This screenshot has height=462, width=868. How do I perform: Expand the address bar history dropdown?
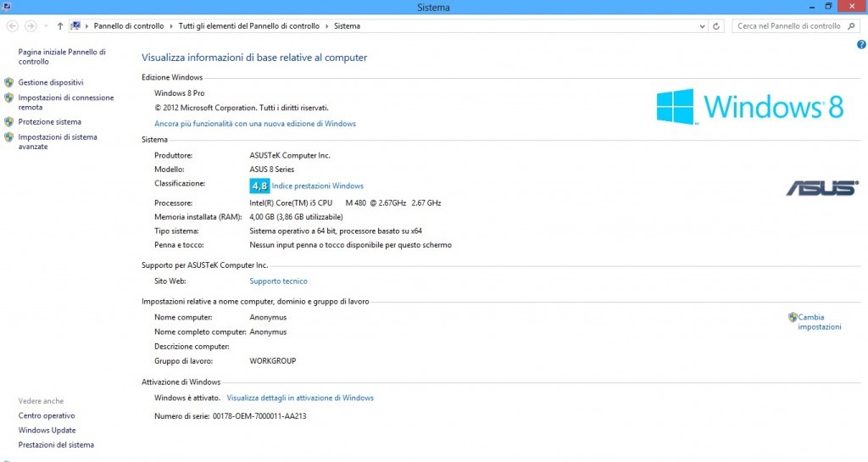[702, 26]
